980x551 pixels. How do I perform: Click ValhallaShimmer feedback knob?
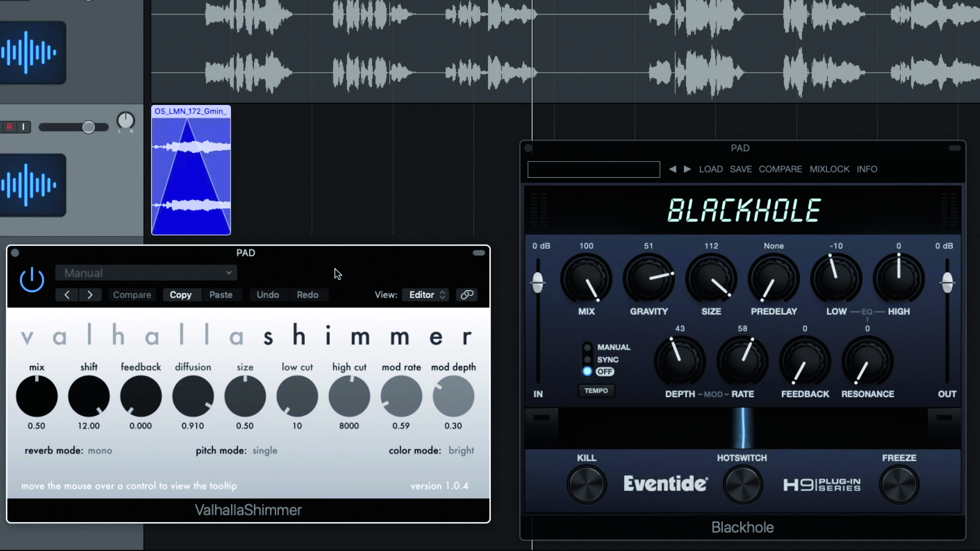141,396
